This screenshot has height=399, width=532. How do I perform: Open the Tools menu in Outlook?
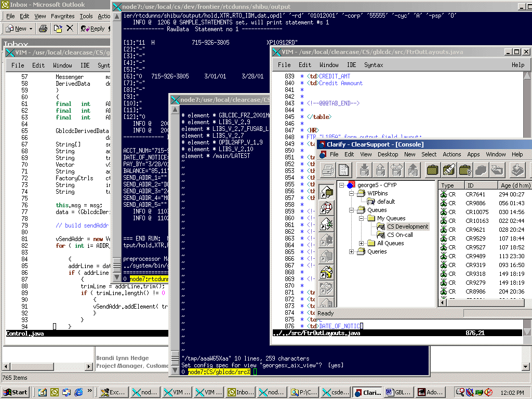point(86,16)
